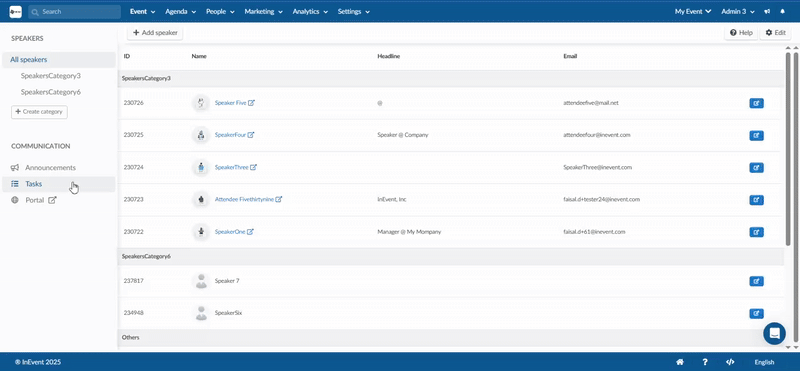Open the My Event dropdown
This screenshot has height=371, width=800.
[693, 11]
